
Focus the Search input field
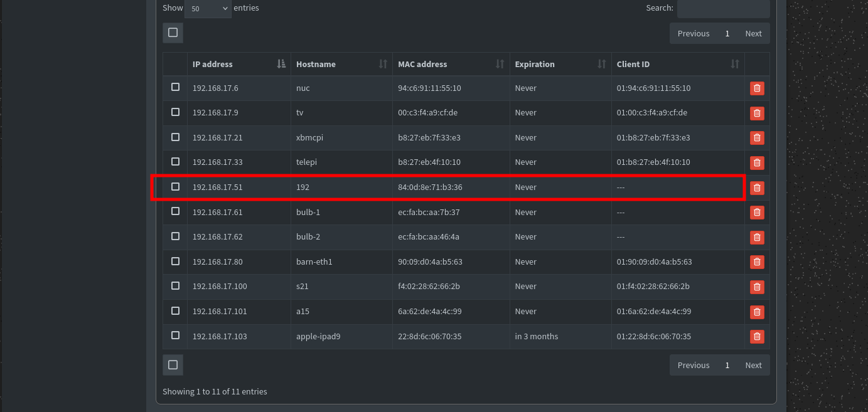[x=723, y=9]
